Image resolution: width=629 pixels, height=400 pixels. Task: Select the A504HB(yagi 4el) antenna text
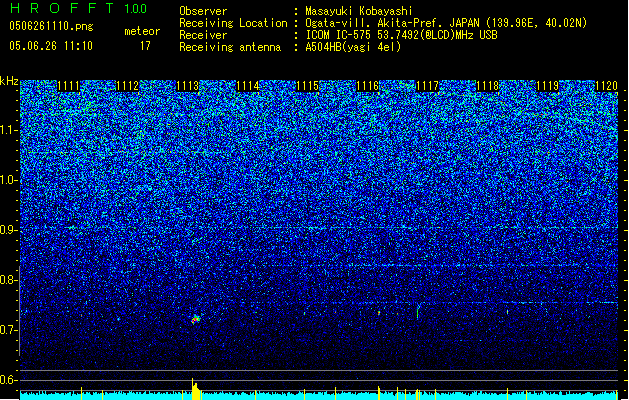[353, 47]
